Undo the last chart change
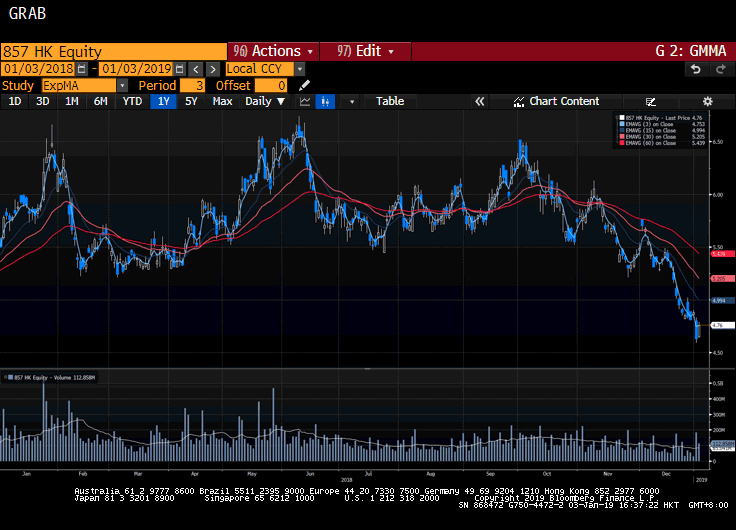736x530 pixels. 696,69
